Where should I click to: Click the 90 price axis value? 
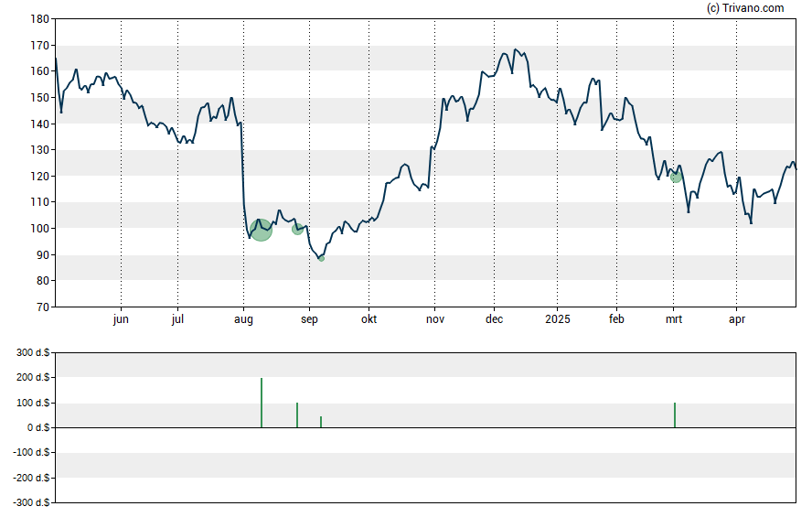(43, 255)
